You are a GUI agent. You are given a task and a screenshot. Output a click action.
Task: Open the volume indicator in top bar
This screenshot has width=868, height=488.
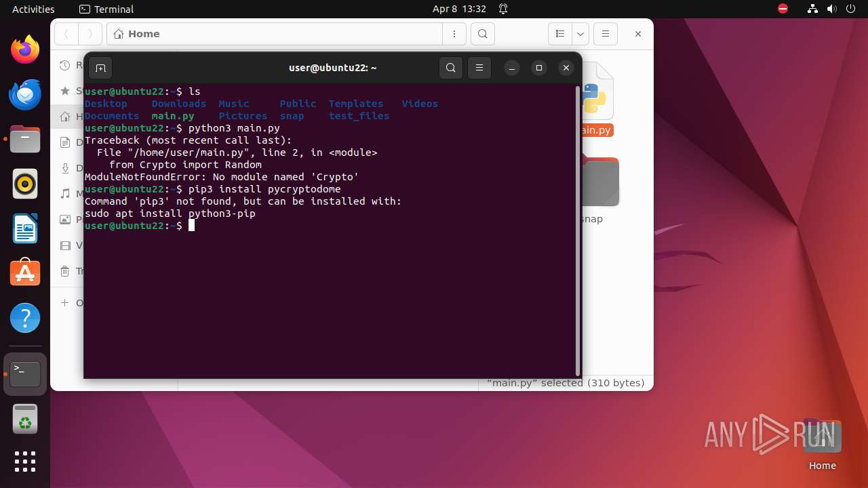pos(832,9)
